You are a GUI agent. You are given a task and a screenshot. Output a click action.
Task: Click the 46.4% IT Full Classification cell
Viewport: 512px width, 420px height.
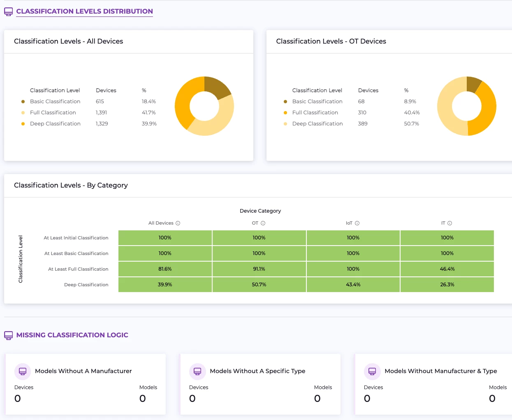pos(447,269)
